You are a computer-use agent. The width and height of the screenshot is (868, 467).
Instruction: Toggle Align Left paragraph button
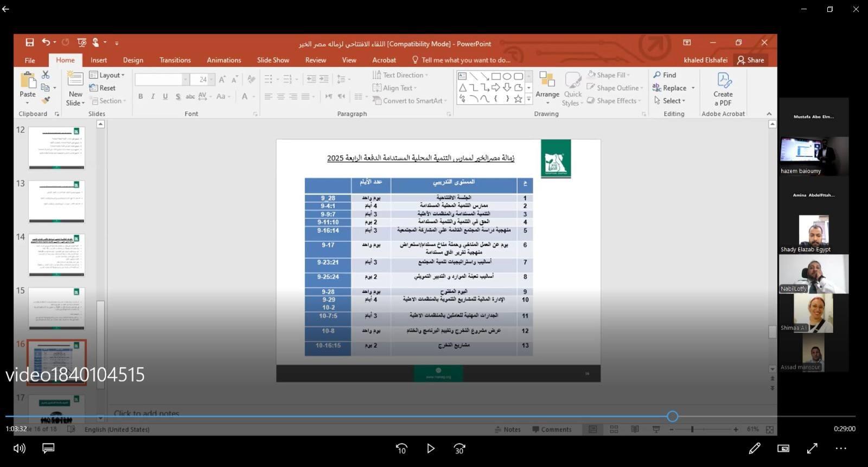pyautogui.click(x=269, y=97)
